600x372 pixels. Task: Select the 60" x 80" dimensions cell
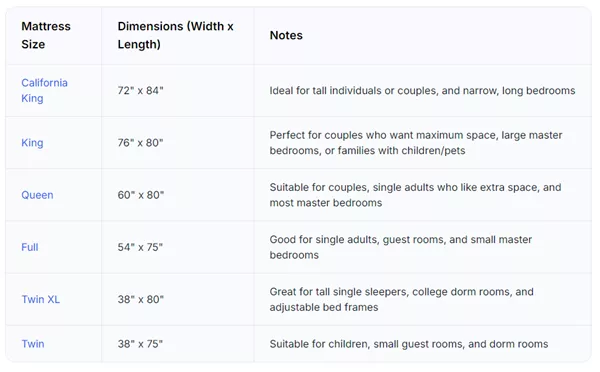(140, 195)
